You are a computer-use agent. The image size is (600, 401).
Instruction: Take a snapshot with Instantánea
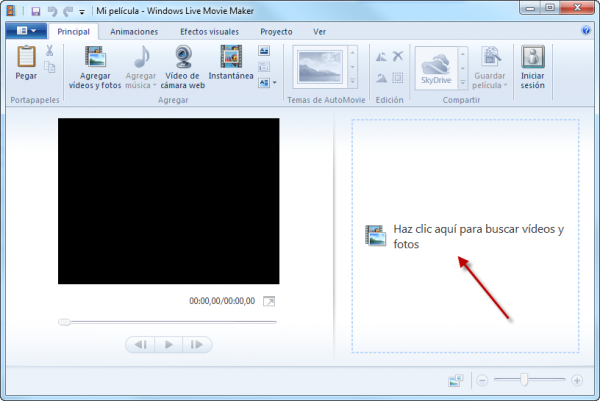pos(231,58)
